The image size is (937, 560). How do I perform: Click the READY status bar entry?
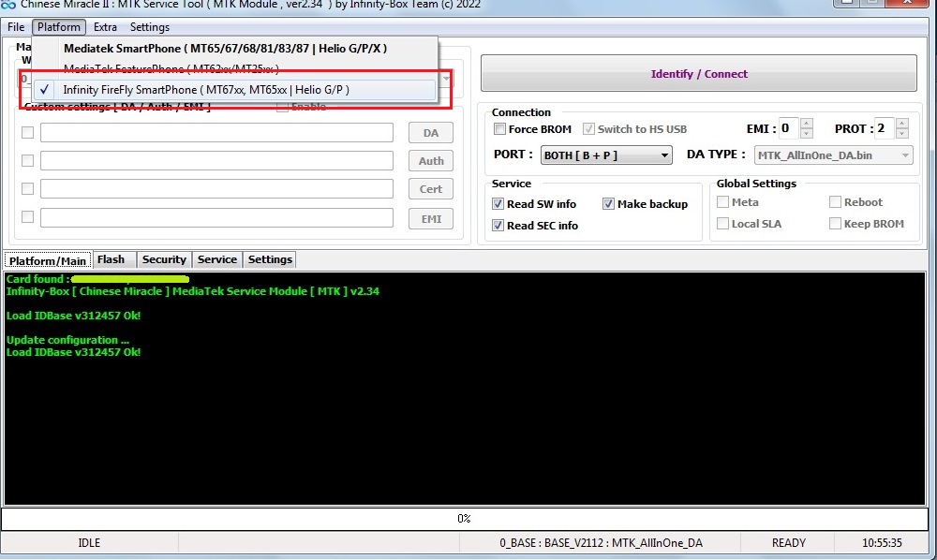[x=788, y=543]
